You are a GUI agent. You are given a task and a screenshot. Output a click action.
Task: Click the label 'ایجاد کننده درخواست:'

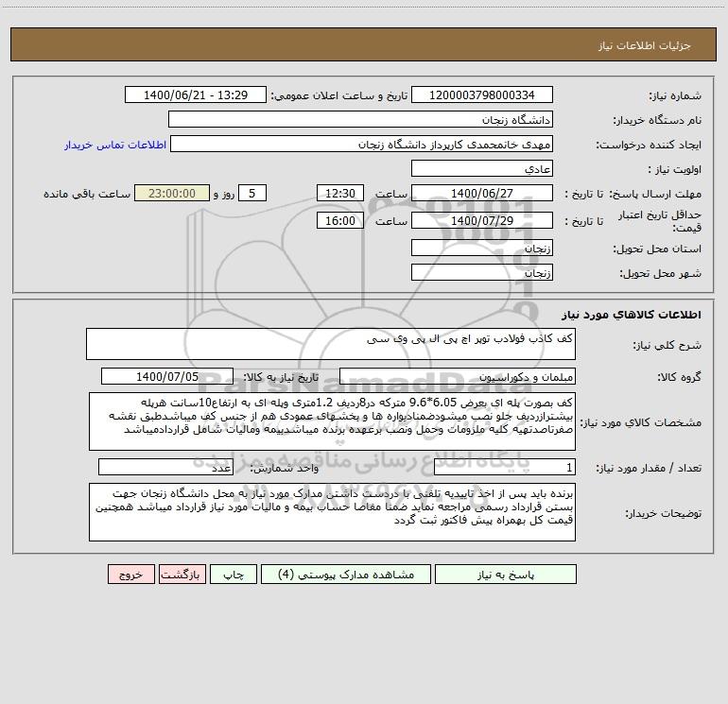pos(650,145)
